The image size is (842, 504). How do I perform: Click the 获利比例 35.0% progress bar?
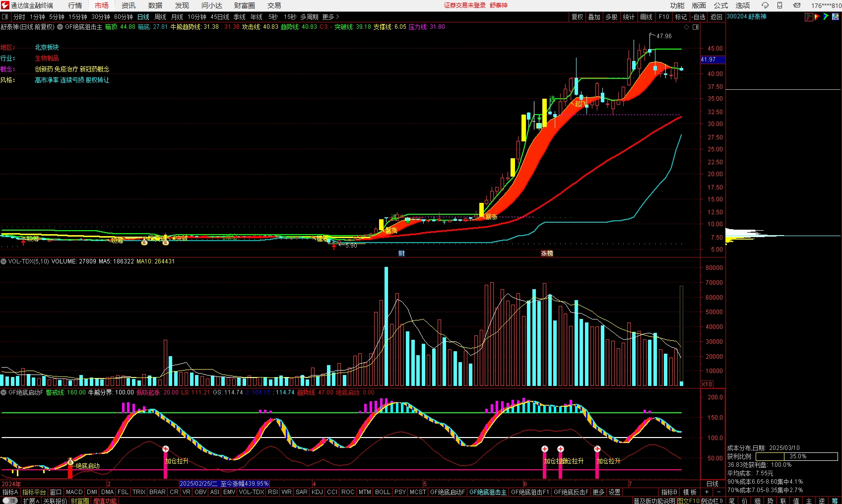(797, 456)
